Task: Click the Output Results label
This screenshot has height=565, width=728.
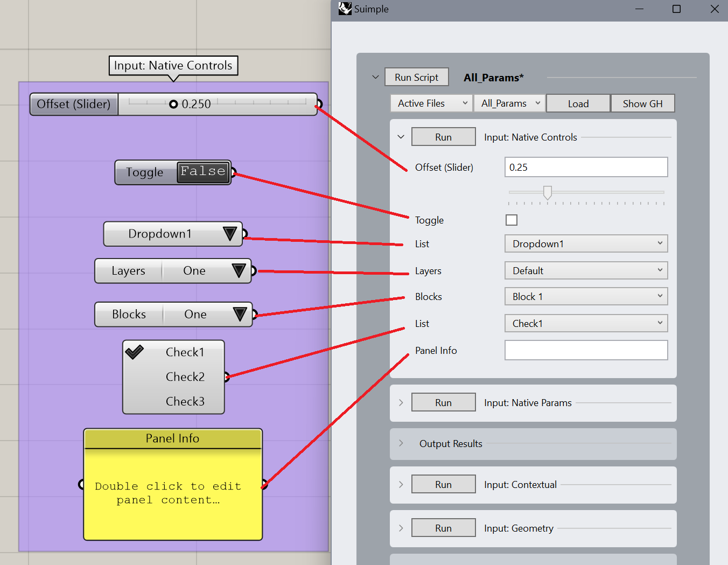Action: [x=451, y=444]
